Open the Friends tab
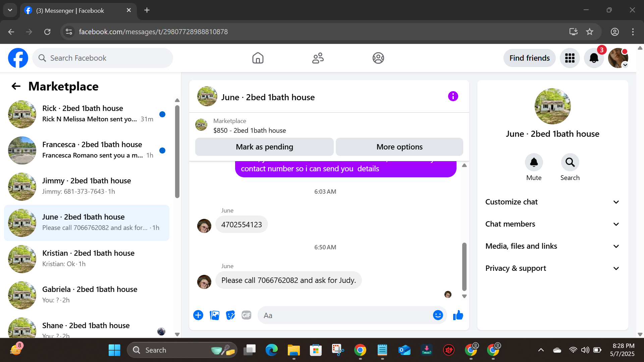This screenshot has width=644, height=362. coord(318,58)
